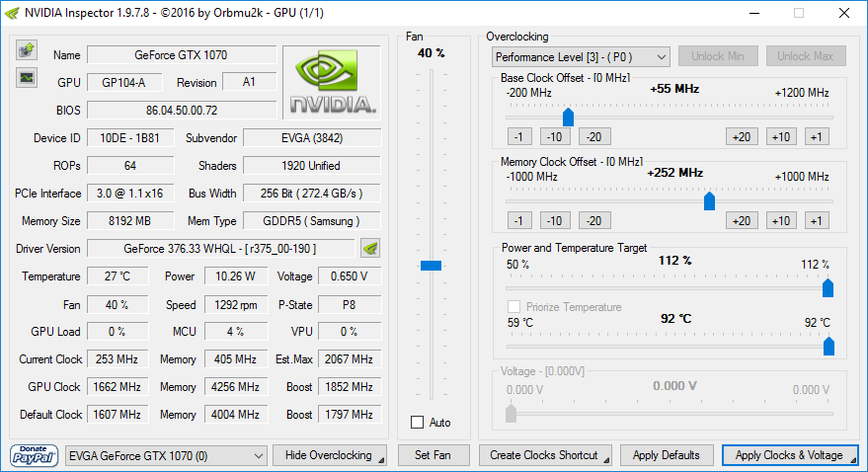Click the PCIe Interface value 3.0 @ 1.1 x16
The width and height of the screenshot is (868, 472).
pos(130,194)
